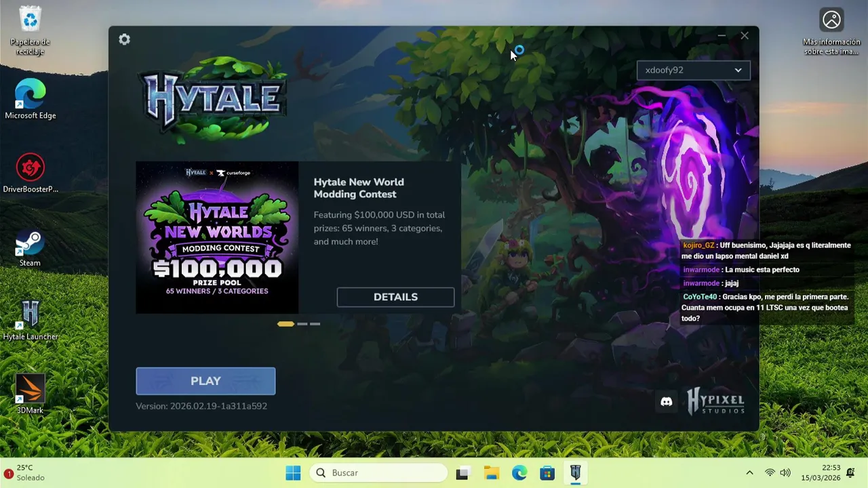Click inwarmode's 'La music esta perfecto' message

click(x=741, y=270)
